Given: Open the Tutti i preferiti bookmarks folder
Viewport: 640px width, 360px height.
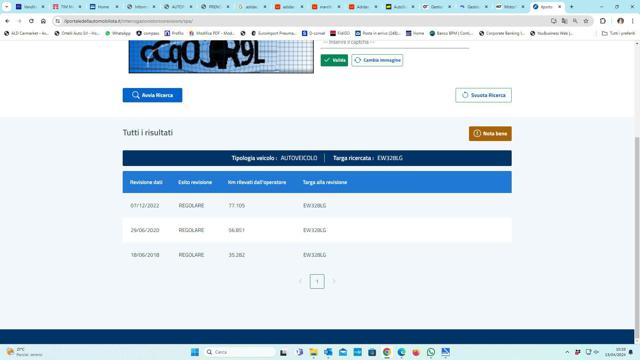Looking at the screenshot, I should (x=618, y=33).
